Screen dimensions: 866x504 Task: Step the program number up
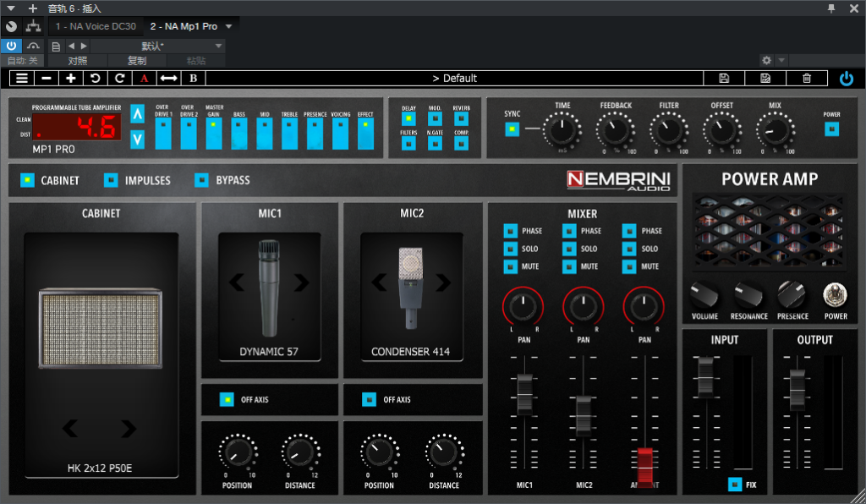coord(137,113)
